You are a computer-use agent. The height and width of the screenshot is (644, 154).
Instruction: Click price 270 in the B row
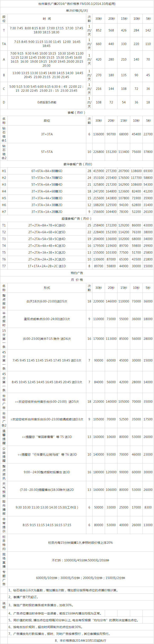(x=99, y=75)
